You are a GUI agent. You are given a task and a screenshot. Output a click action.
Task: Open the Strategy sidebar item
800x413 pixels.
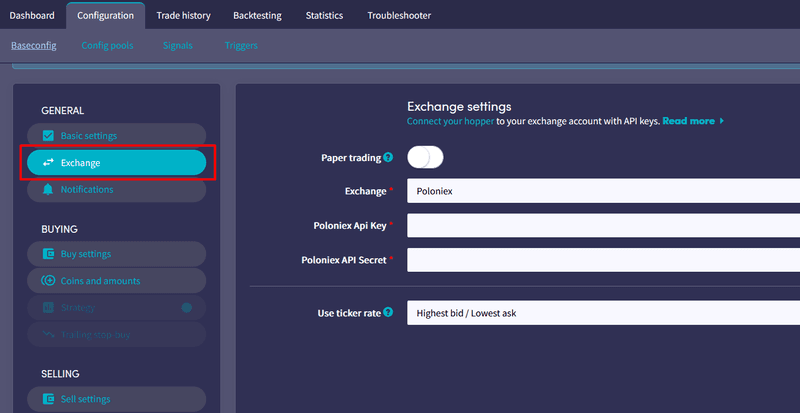(x=116, y=308)
